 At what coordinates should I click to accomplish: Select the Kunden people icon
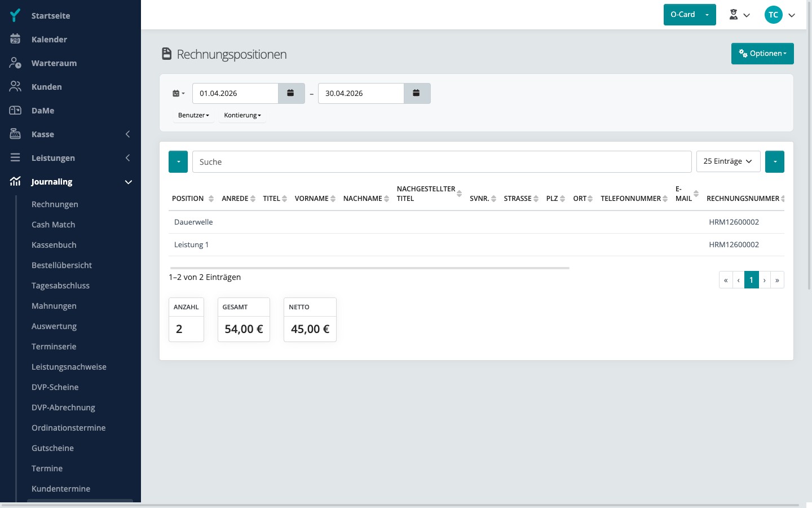[x=15, y=86]
